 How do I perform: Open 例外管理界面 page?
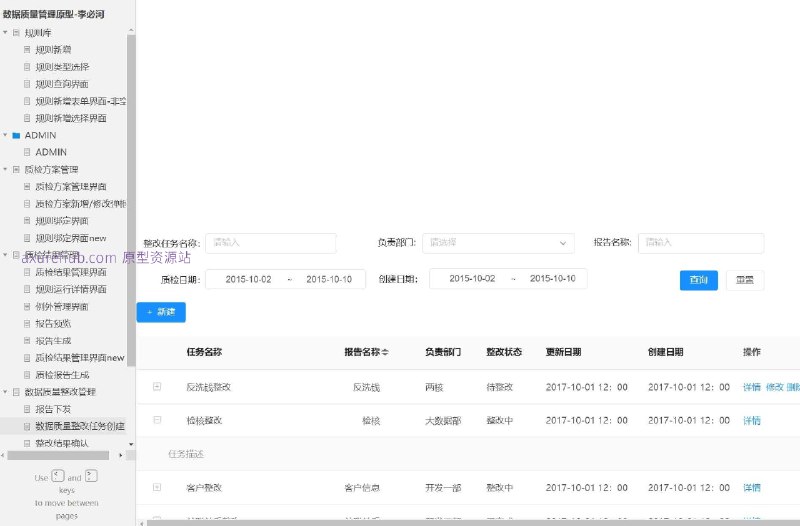click(x=62, y=306)
